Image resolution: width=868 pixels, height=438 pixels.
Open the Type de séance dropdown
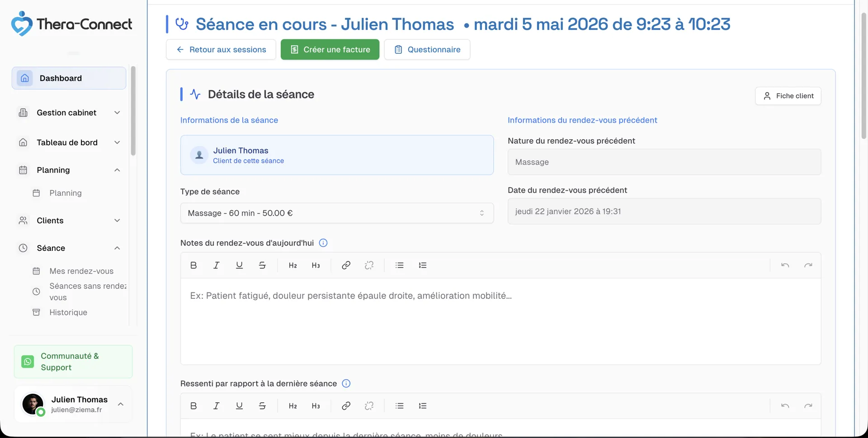tap(337, 213)
